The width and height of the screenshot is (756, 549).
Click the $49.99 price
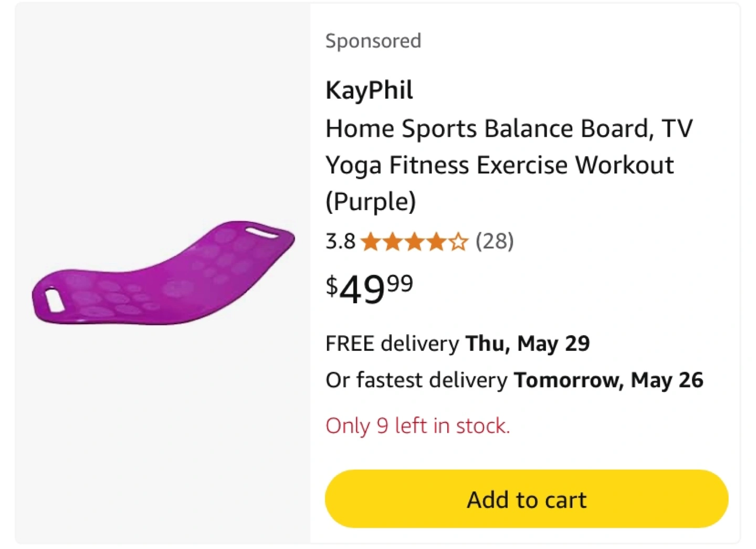(x=370, y=288)
